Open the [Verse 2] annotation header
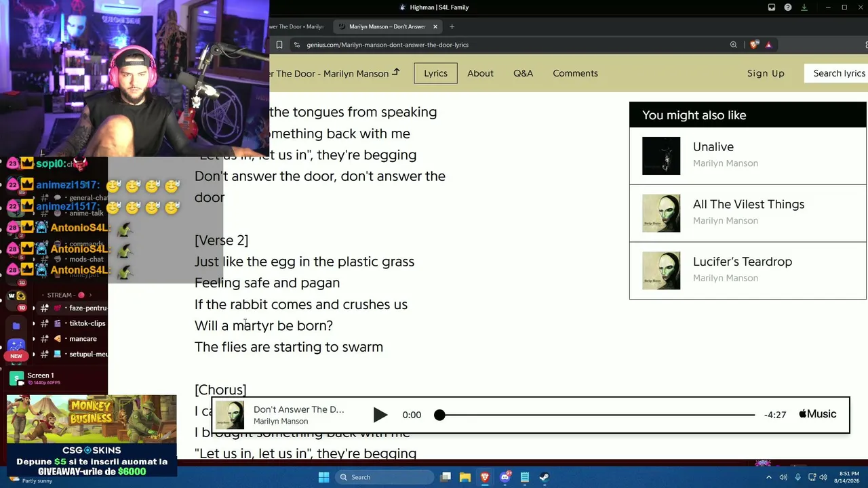This screenshot has width=868, height=488. click(x=221, y=240)
